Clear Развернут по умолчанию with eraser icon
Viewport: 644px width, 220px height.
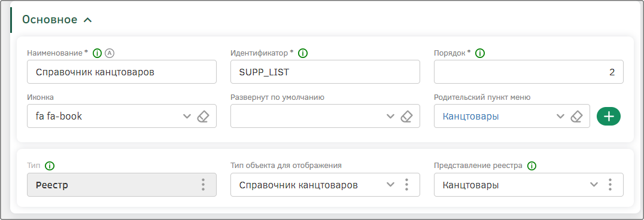point(406,116)
